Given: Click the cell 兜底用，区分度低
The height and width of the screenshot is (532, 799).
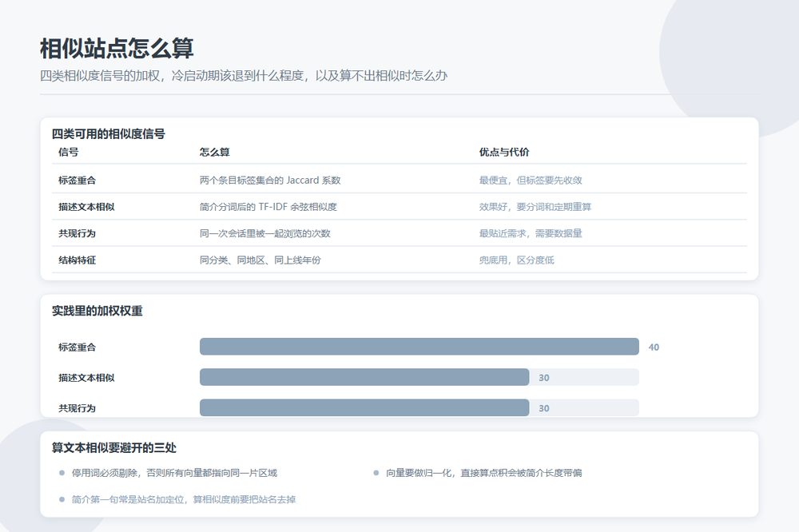Looking at the screenshot, I should (516, 260).
